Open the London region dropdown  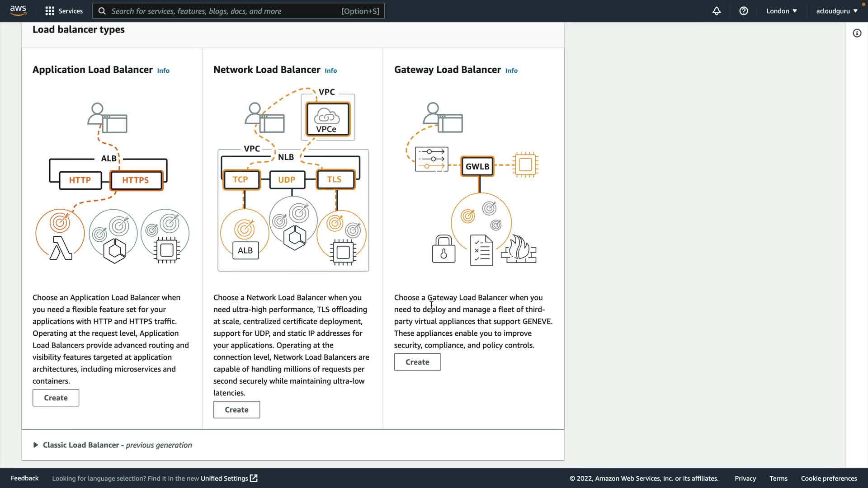781,11
